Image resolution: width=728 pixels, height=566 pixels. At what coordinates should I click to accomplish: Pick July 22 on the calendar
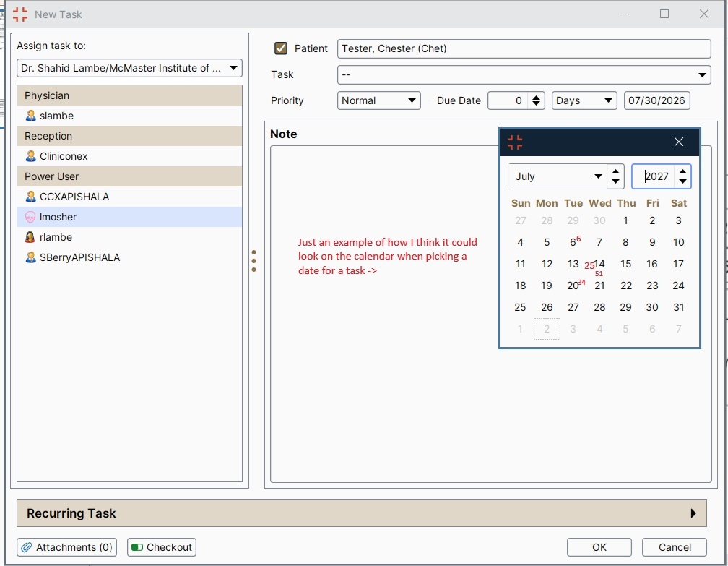pos(626,286)
